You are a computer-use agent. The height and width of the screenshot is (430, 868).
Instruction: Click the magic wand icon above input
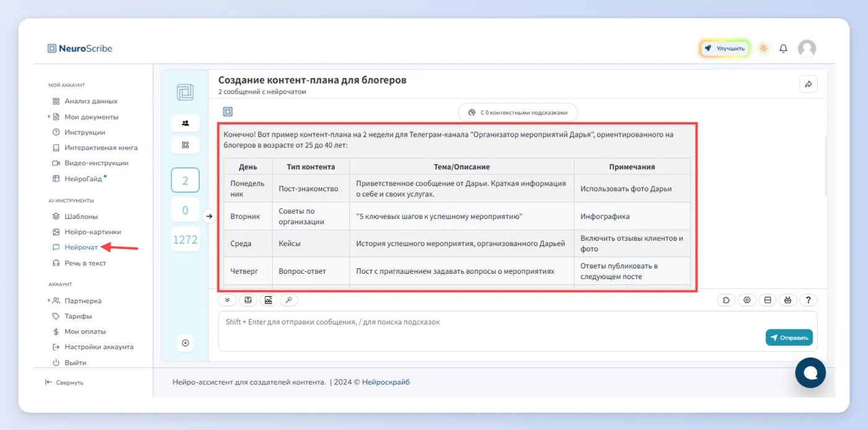[289, 300]
